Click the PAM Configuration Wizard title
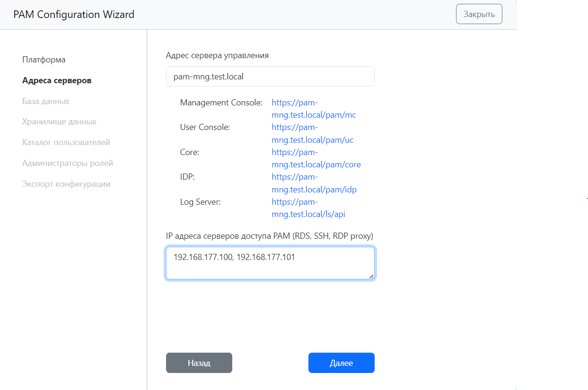 tap(74, 15)
